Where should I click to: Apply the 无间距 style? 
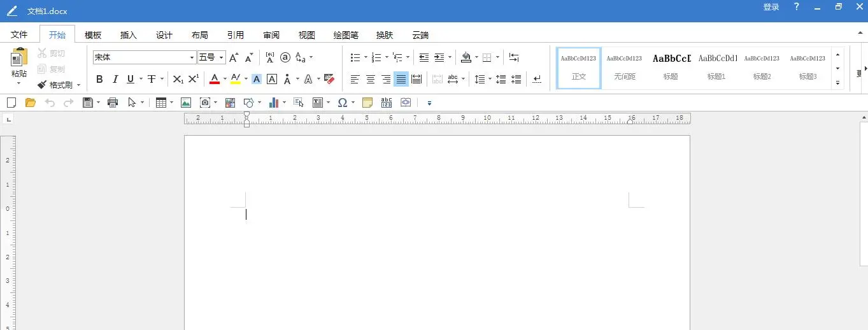click(625, 68)
